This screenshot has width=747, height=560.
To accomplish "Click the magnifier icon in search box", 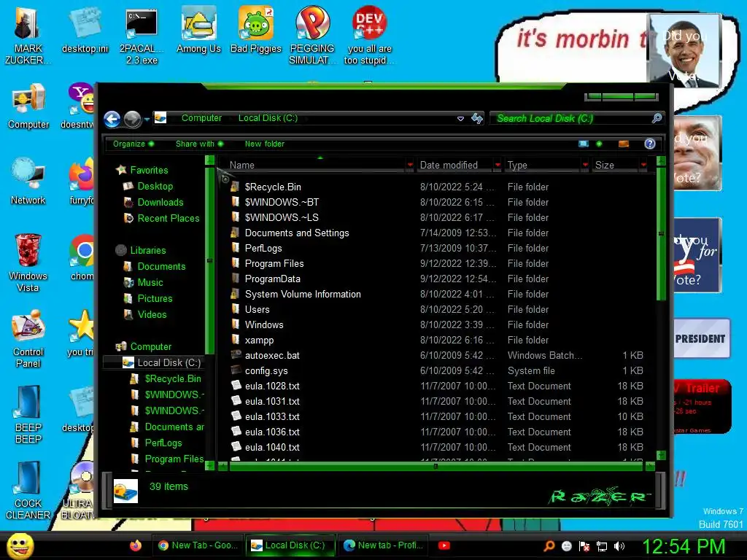I will (x=657, y=118).
